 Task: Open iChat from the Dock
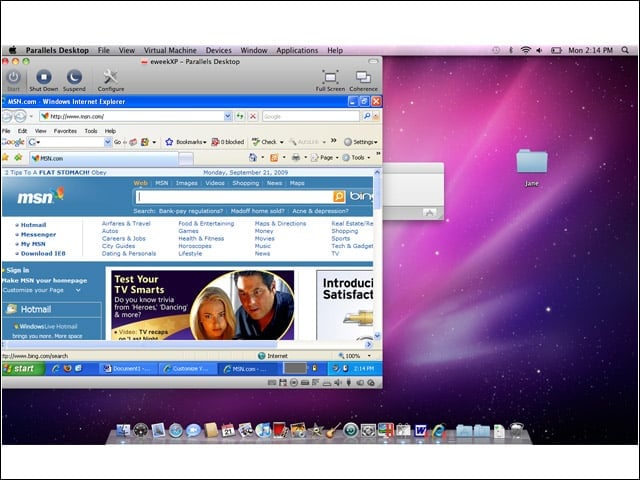tap(193, 431)
